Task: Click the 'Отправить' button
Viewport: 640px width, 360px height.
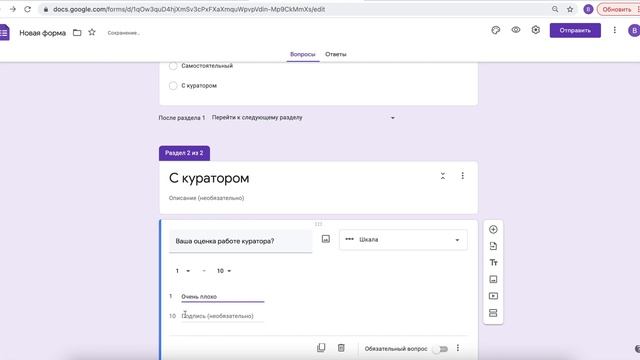Action: (x=575, y=30)
